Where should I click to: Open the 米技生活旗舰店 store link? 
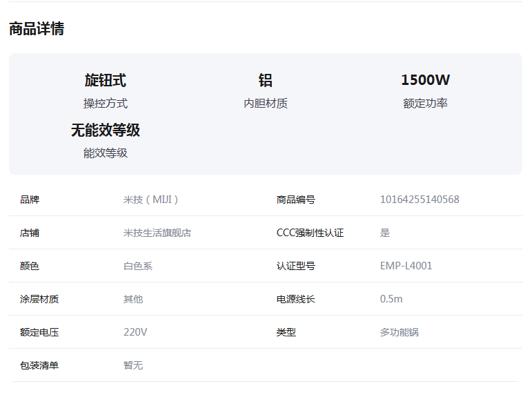click(157, 233)
